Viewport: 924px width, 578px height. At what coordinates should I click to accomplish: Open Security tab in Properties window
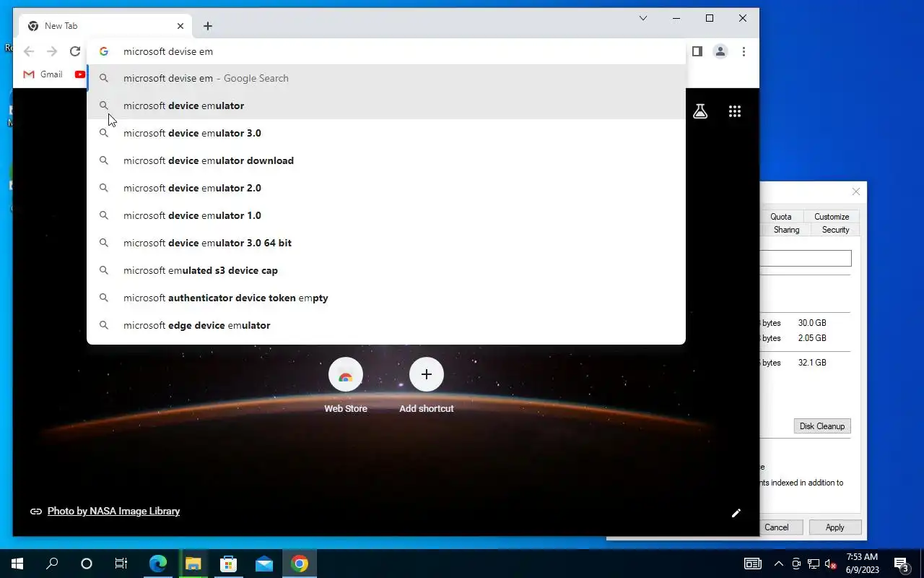[x=835, y=230]
